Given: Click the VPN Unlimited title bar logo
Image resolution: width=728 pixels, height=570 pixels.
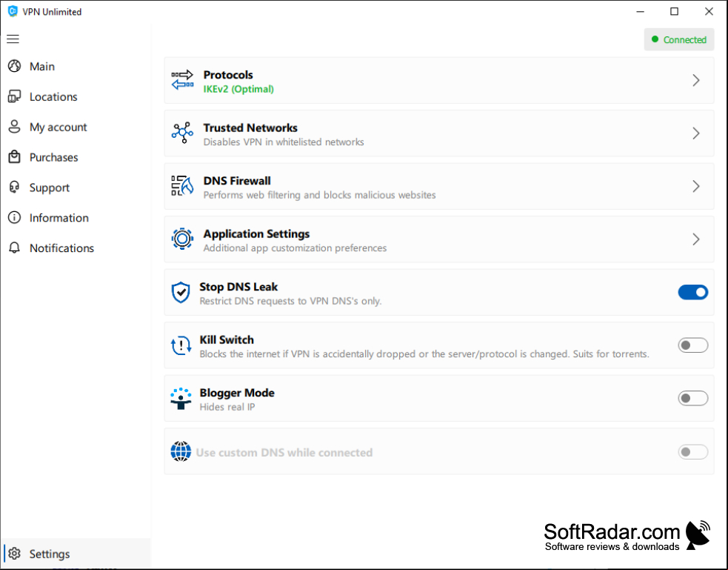Looking at the screenshot, I should click(x=13, y=12).
